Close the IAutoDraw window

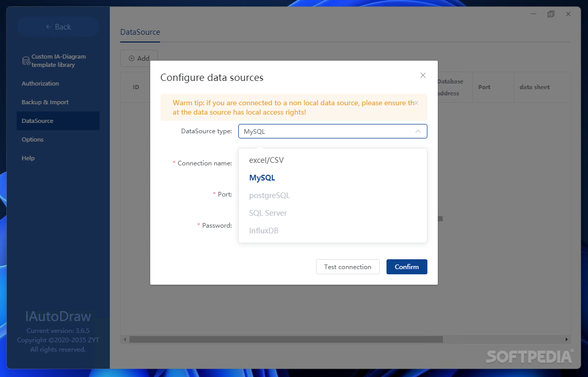(x=568, y=14)
